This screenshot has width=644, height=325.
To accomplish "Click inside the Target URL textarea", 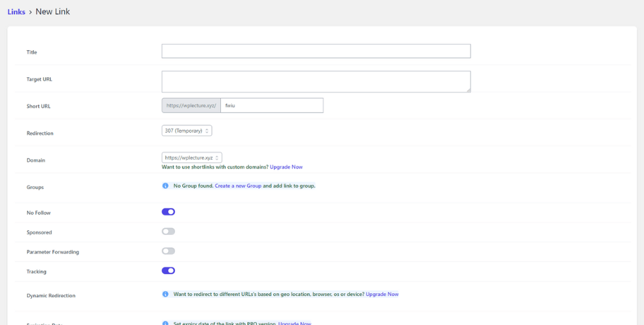I will (317, 82).
